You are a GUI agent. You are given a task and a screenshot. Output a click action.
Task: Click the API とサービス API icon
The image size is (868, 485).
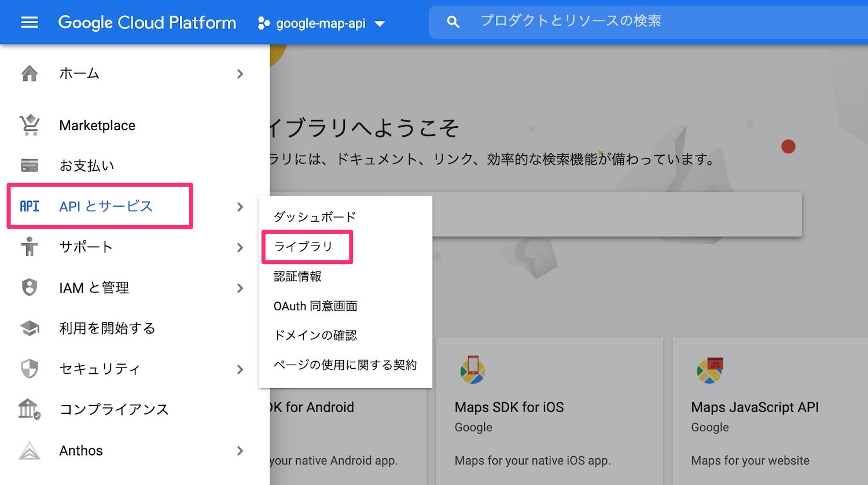29,206
